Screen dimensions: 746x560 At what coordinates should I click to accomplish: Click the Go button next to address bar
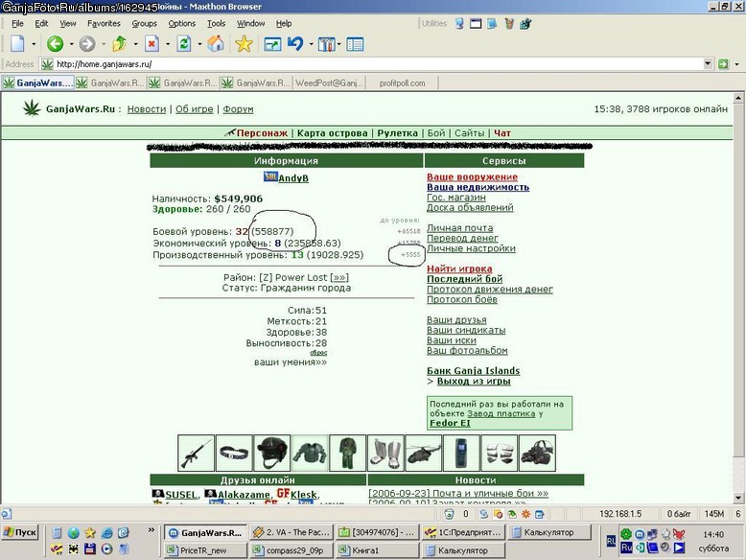[x=723, y=63]
